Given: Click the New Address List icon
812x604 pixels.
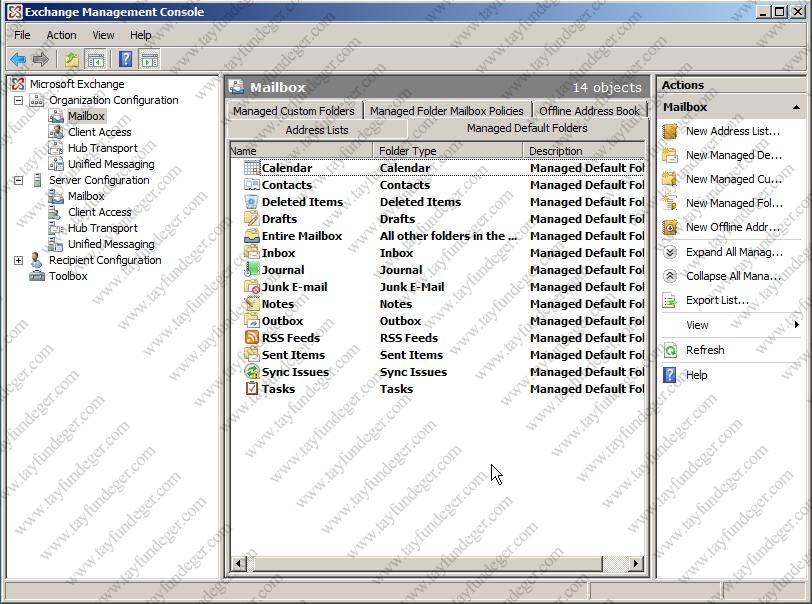Looking at the screenshot, I should pos(670,132).
